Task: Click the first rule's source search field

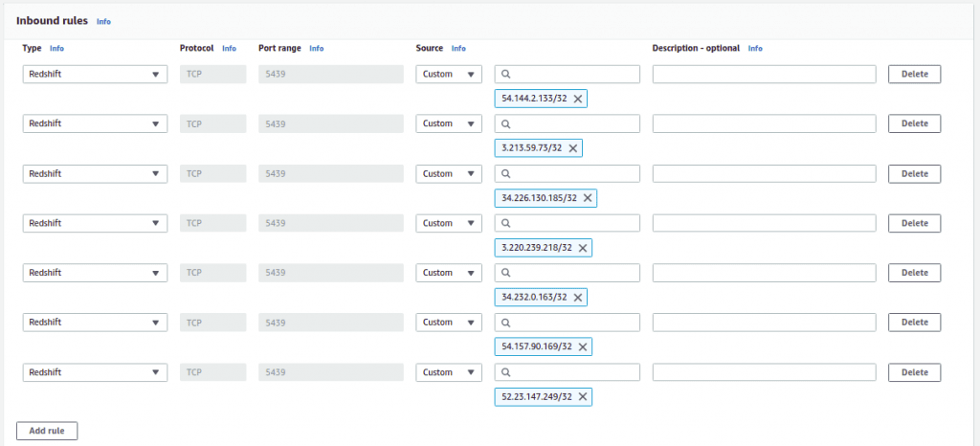Action: click(572, 75)
